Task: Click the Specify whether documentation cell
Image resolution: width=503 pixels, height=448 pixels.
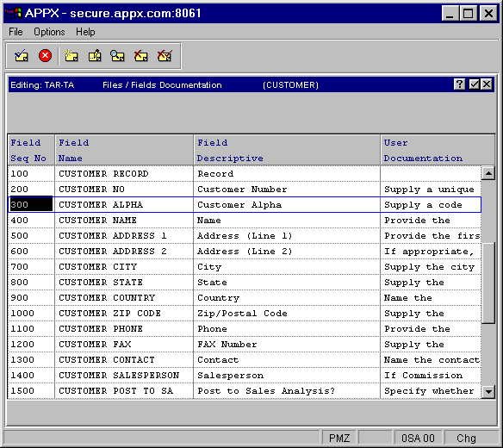Action: [432, 390]
